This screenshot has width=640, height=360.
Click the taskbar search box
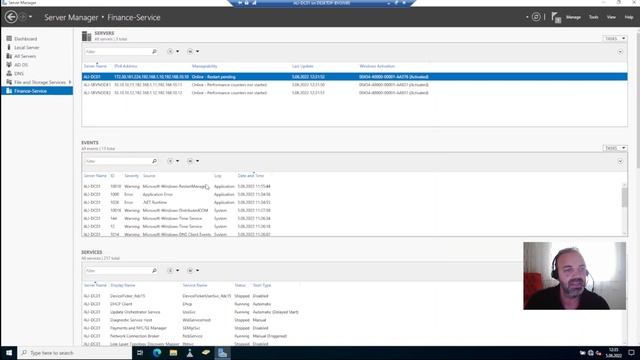pyautogui.click(x=75, y=353)
